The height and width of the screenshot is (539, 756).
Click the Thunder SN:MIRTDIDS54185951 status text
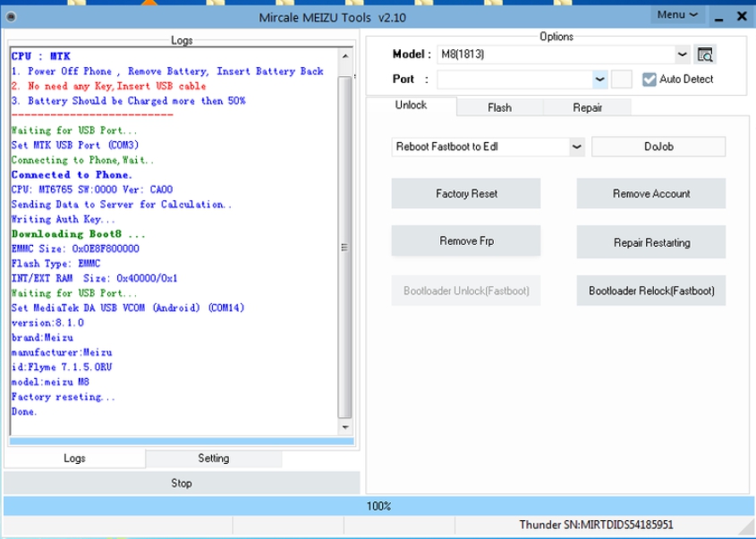[x=596, y=525]
